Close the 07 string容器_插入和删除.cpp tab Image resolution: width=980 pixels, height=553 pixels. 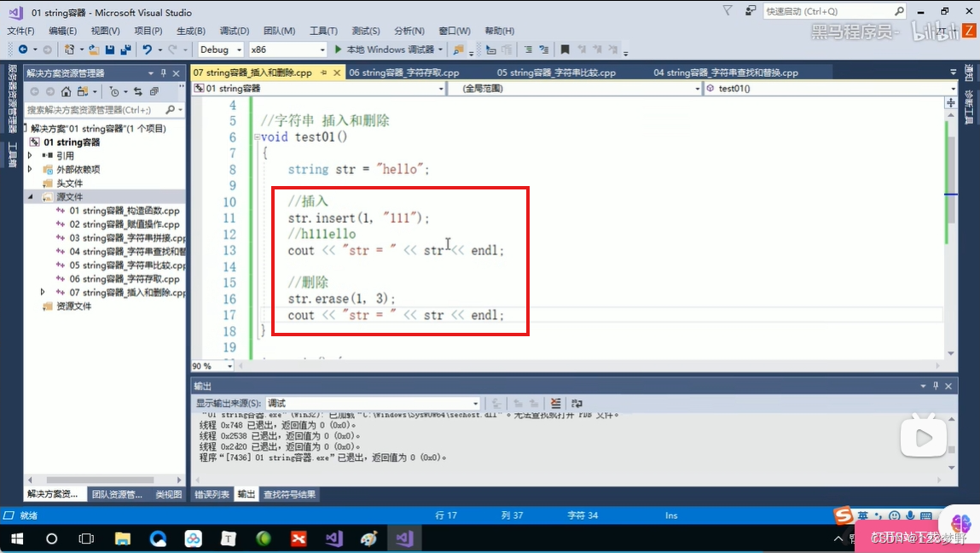(x=337, y=73)
